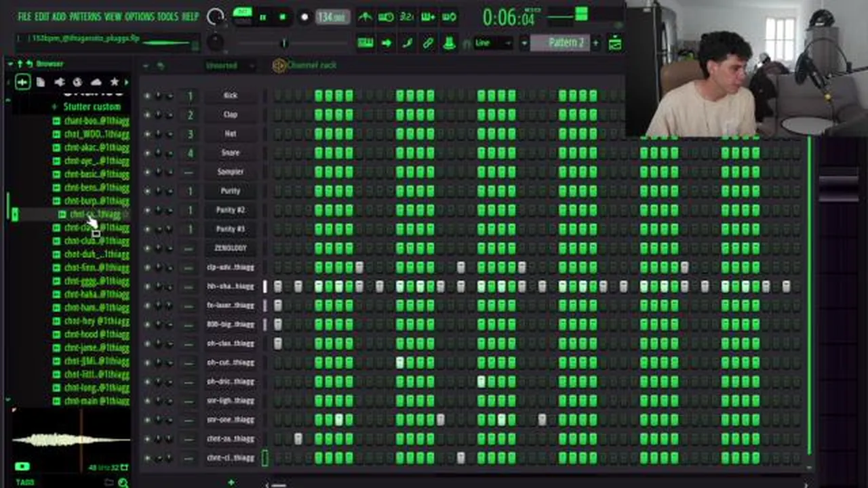Open the FILE menu
Screen dimensions: 868x488
tap(24, 16)
